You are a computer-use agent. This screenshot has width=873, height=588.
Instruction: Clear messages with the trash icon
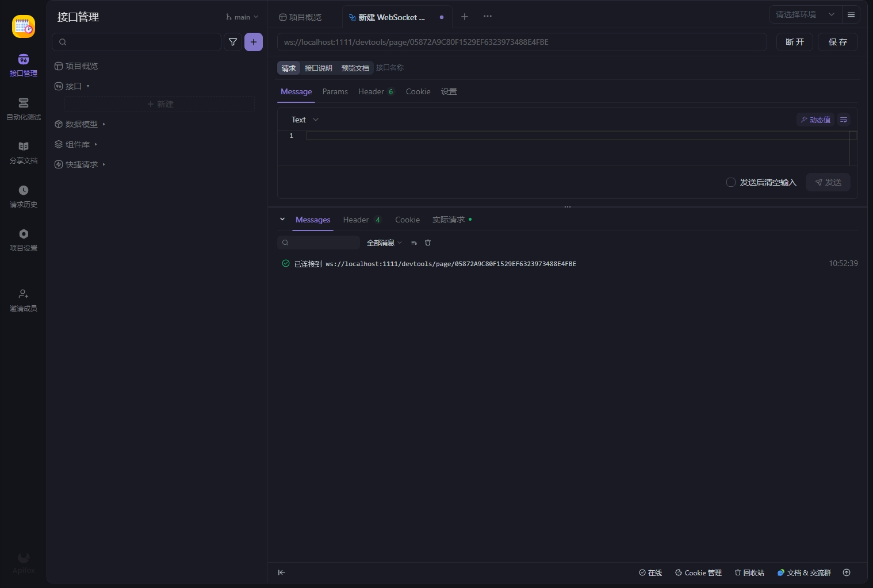(427, 243)
